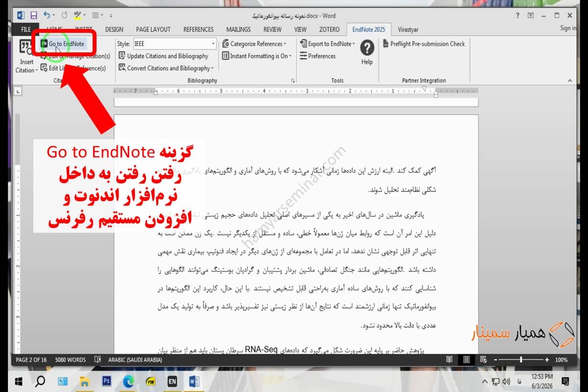Viewport: 588px width, 392px height.
Task: Switch to the ZOTERO tab
Action: pyautogui.click(x=328, y=29)
